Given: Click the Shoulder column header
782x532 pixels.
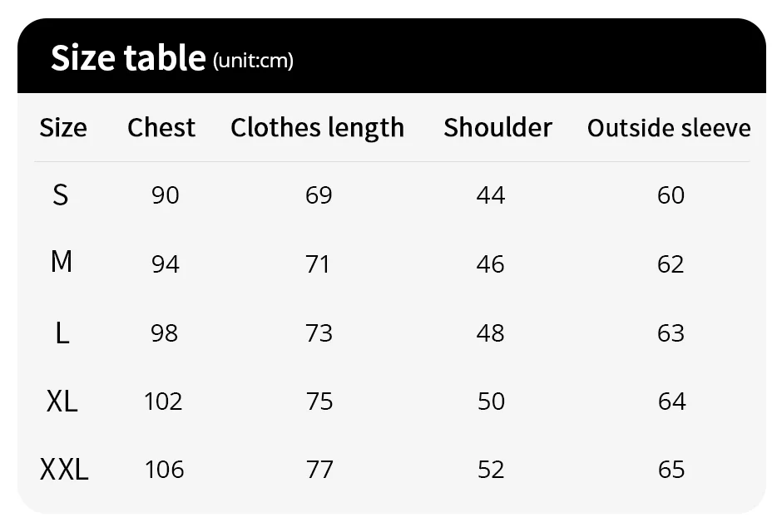Looking at the screenshot, I should pyautogui.click(x=497, y=127).
